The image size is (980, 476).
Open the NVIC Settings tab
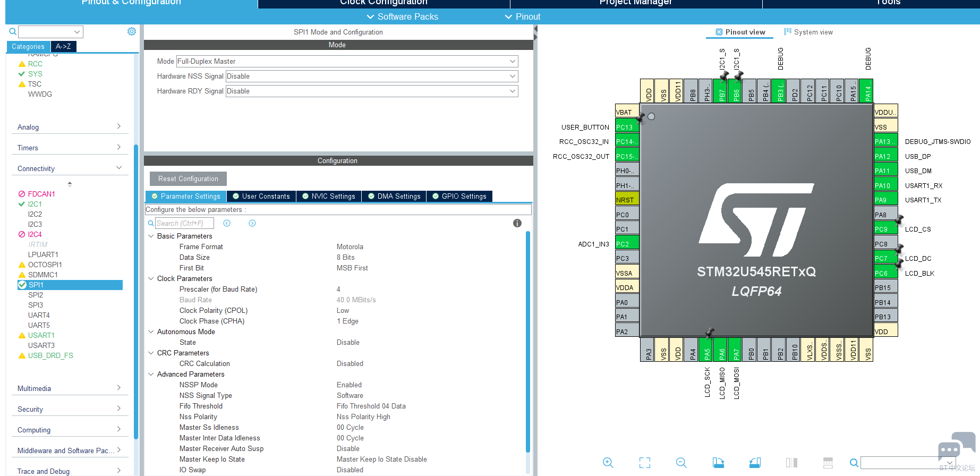pos(328,196)
